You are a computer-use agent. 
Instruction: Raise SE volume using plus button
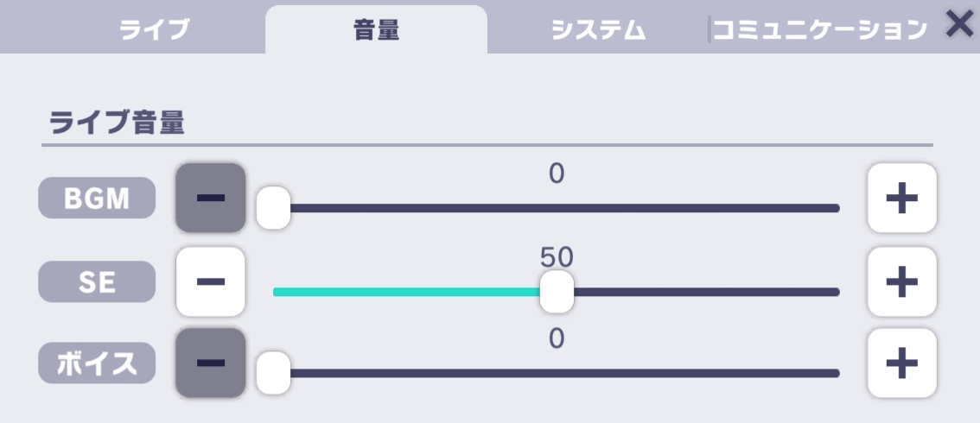click(x=902, y=281)
